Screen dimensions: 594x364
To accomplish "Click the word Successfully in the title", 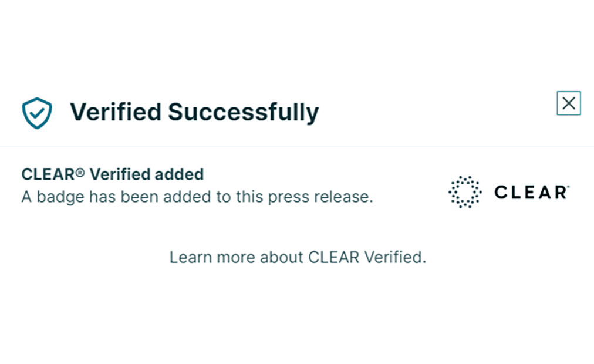I will [x=244, y=112].
